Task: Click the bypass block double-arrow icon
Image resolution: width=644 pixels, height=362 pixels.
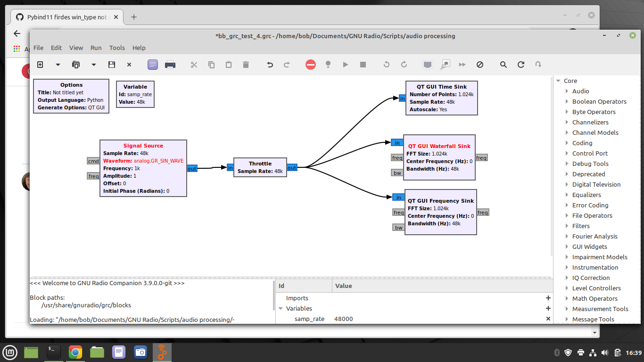Action: click(462, 65)
